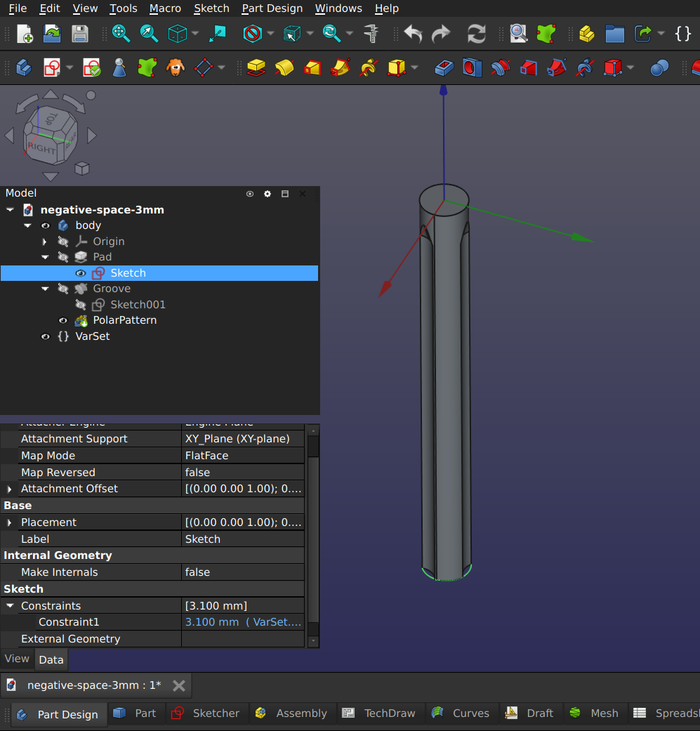Toggle visibility of Groove
The height and width of the screenshot is (731, 700).
pos(63,289)
